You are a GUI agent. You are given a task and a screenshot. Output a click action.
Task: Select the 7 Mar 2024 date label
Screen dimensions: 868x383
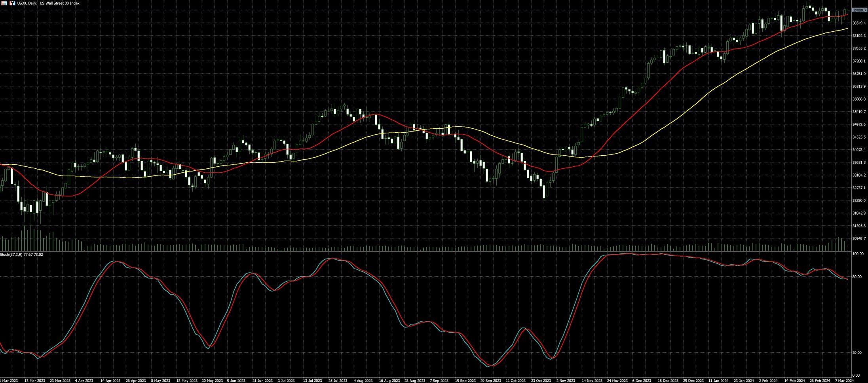(844, 381)
